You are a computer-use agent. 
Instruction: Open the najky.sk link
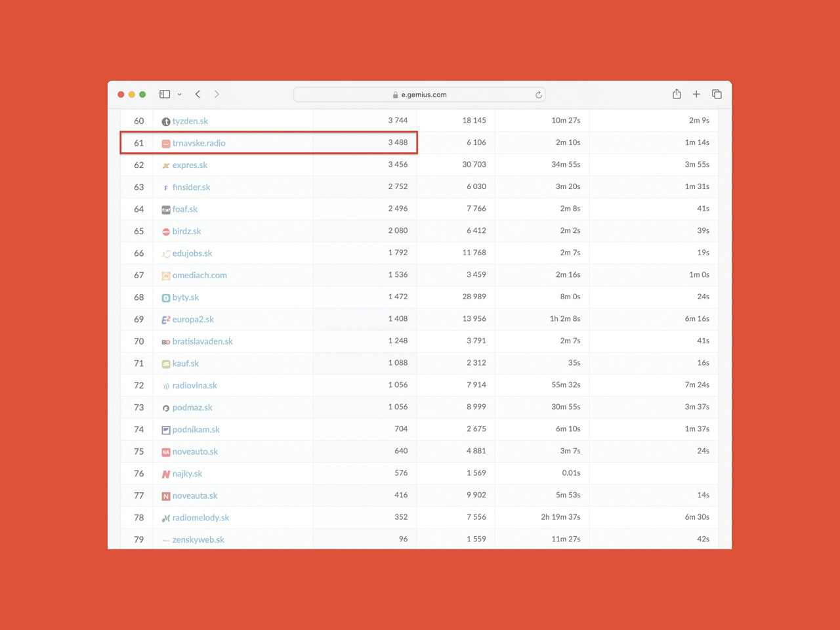pos(188,474)
